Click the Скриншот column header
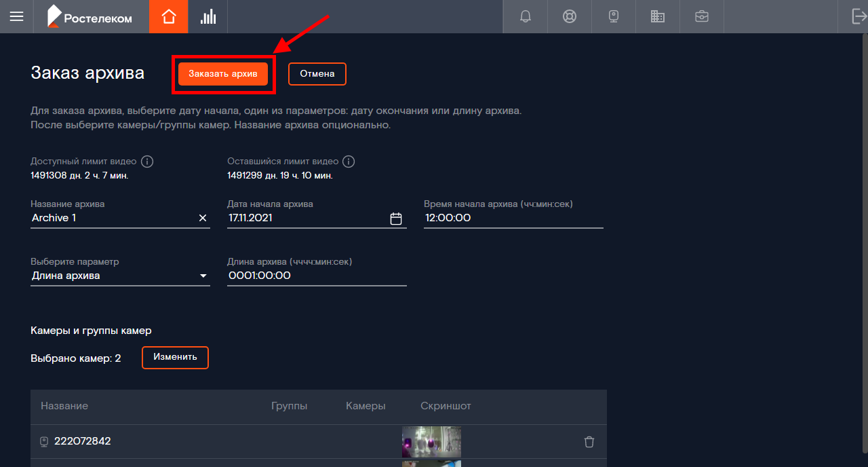 [446, 406]
